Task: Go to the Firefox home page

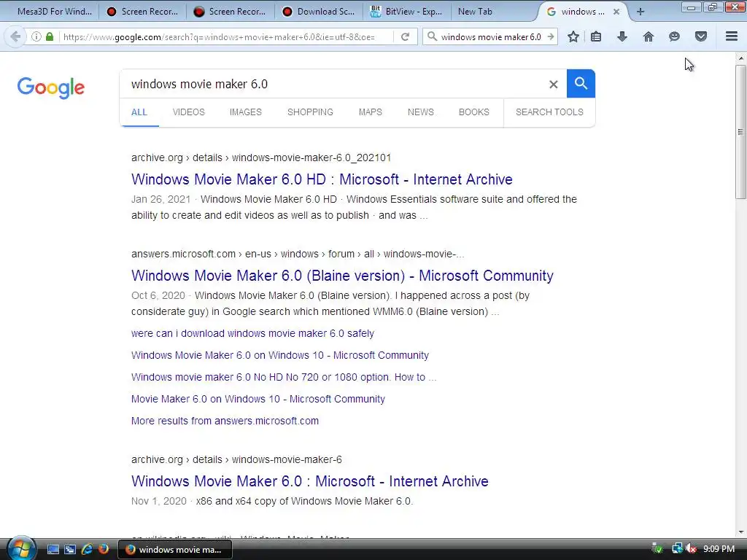Action: [x=649, y=36]
